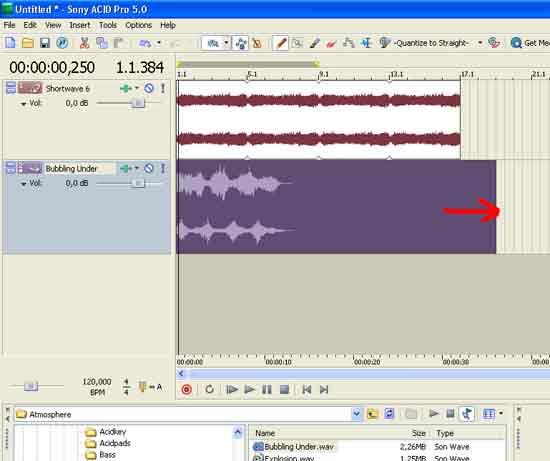This screenshot has height=461, width=550.
Task: Open the Insert menu
Action: click(80, 25)
